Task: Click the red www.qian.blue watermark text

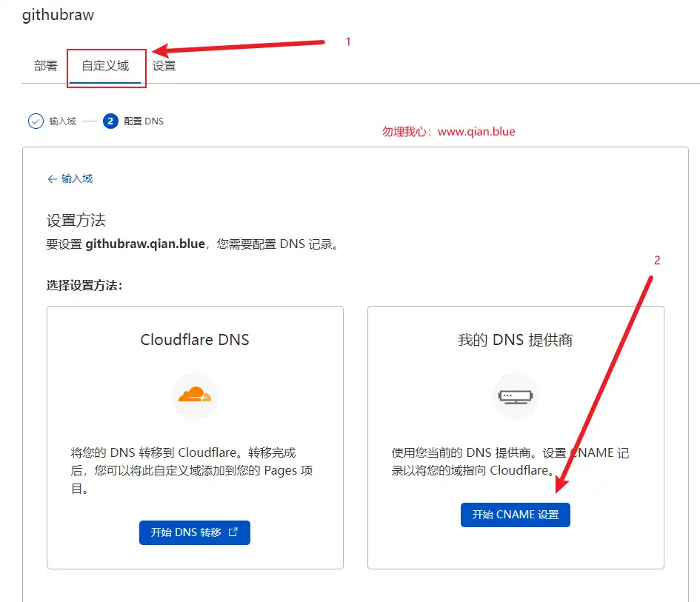Action: (476, 132)
